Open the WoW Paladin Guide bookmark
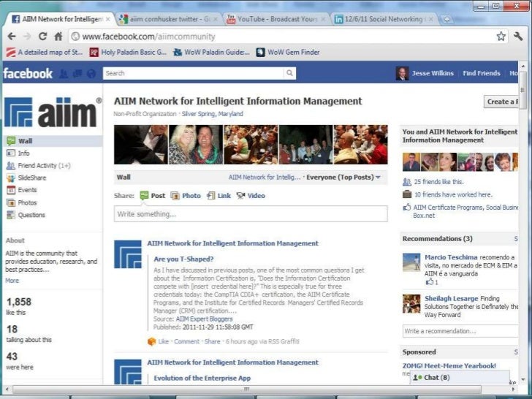Viewport: 532px width, 399px height. [211, 53]
